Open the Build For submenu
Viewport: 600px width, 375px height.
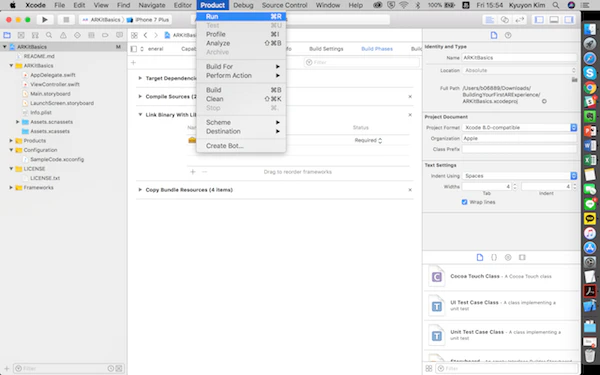click(x=241, y=67)
